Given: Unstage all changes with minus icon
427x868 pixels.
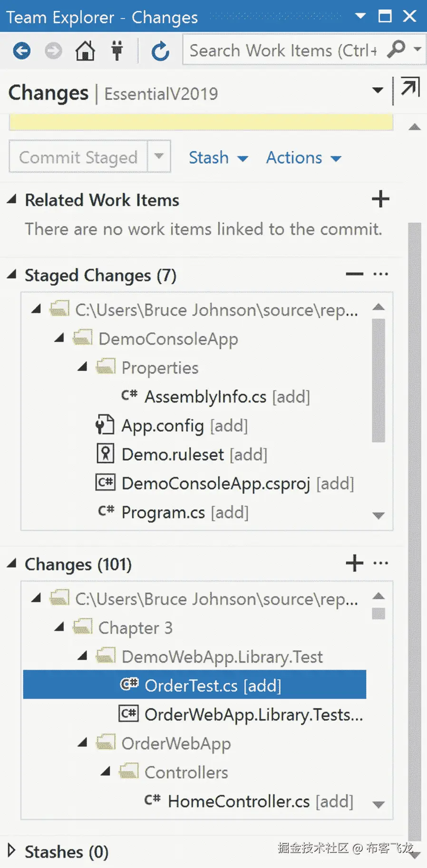Looking at the screenshot, I should coord(354,274).
